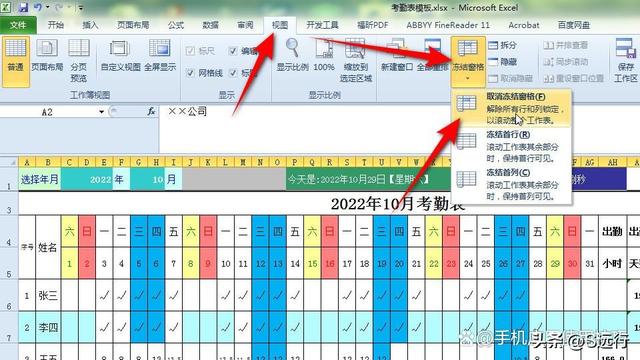
Task: Select row header 6
Action: [x=9, y=296]
